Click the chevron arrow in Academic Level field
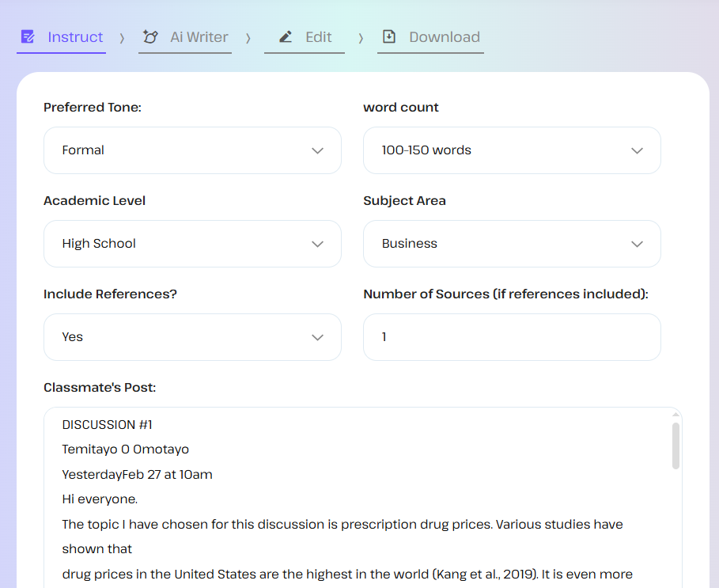 pyautogui.click(x=318, y=244)
